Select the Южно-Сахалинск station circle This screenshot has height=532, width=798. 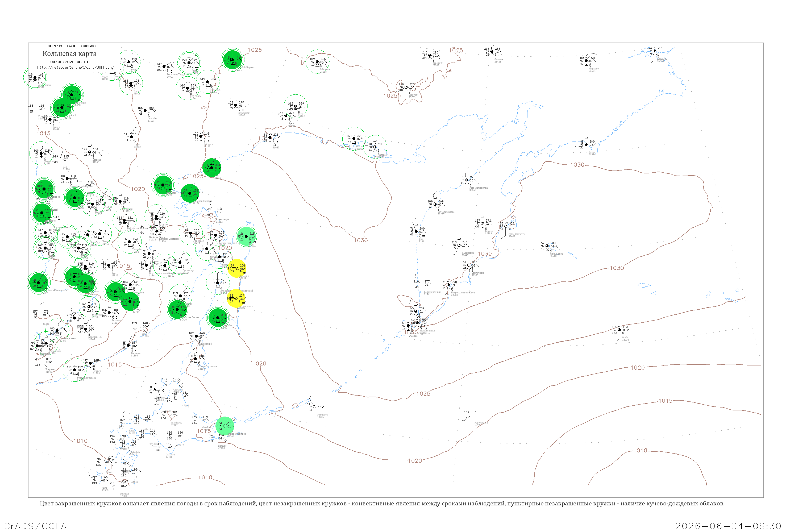tap(196, 359)
